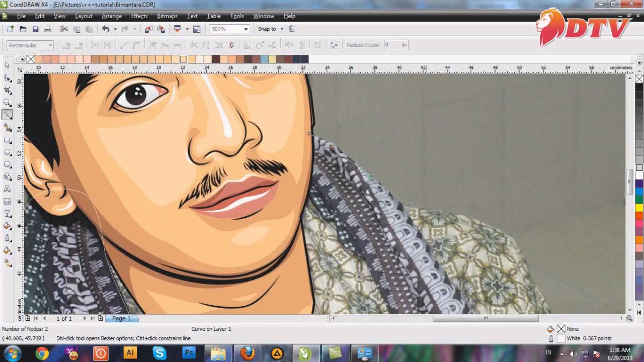Select the Bezier curve tool
Viewport: 644px width, 362px height.
7,115
